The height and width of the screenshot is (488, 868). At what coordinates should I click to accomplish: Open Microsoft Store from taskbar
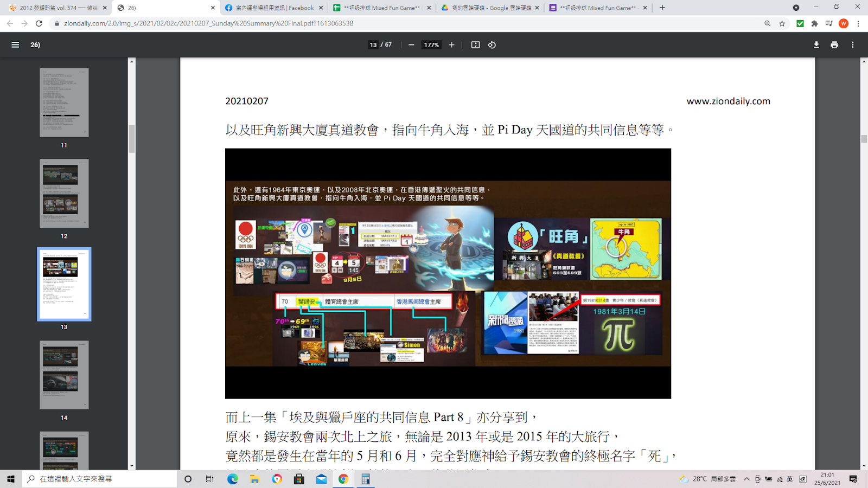pos(299,479)
